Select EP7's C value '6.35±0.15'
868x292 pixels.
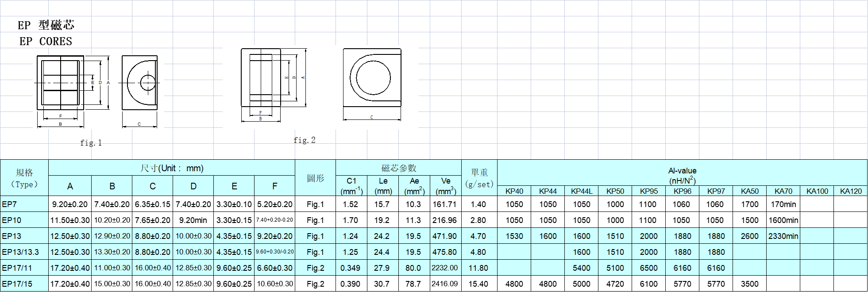153,204
